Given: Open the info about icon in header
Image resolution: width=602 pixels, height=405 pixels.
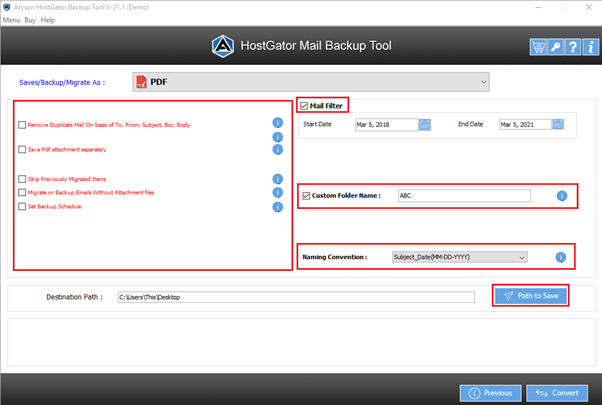Looking at the screenshot, I should tap(590, 47).
